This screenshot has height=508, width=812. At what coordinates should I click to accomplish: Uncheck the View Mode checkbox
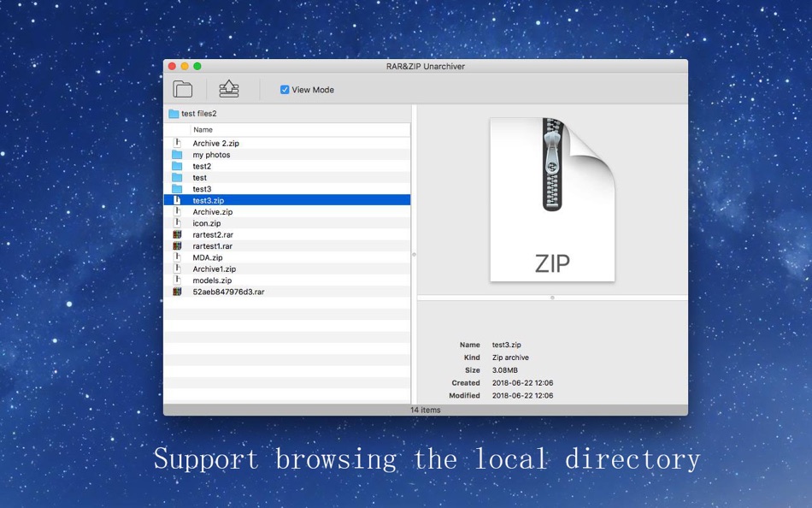click(285, 90)
